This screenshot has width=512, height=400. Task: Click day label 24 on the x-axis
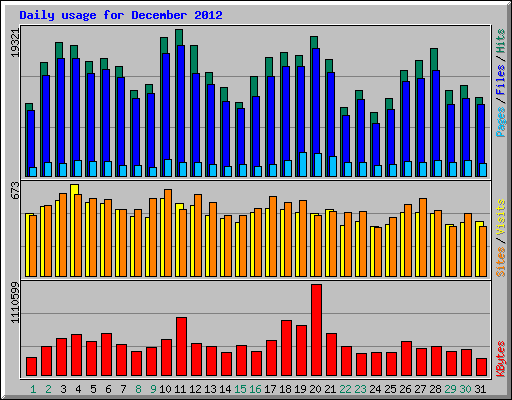click(375, 389)
